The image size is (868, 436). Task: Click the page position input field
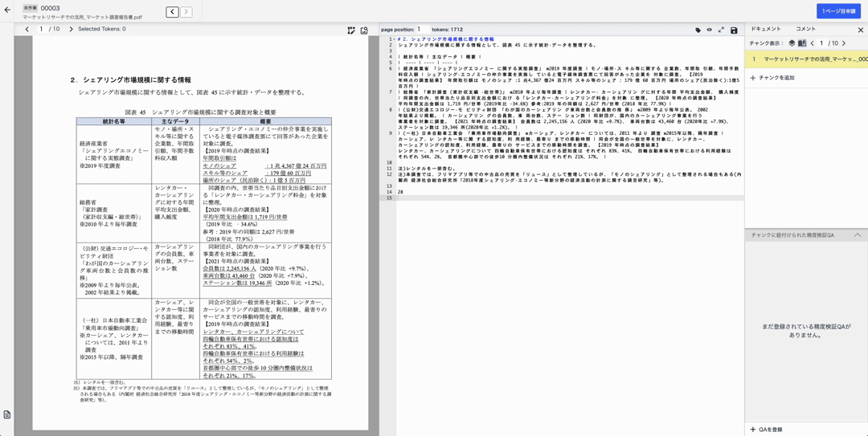(x=424, y=29)
